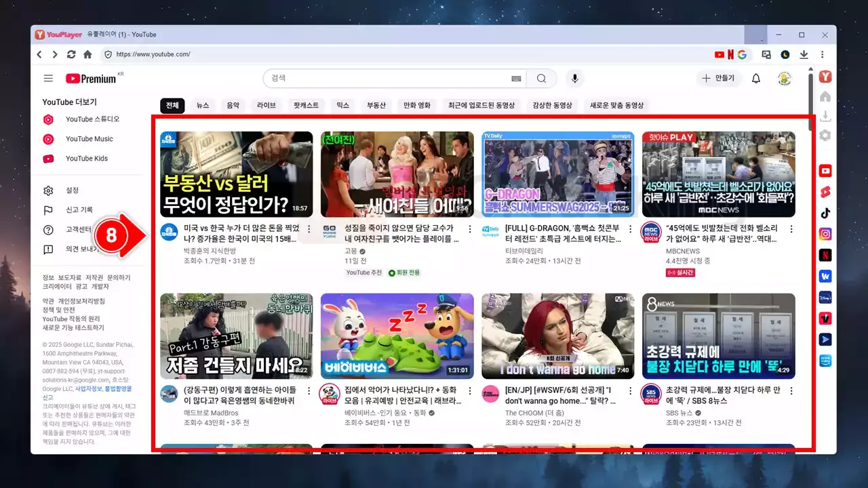This screenshot has height=488, width=868.
Task: Open more options for 베이비버스 video
Action: tap(470, 391)
